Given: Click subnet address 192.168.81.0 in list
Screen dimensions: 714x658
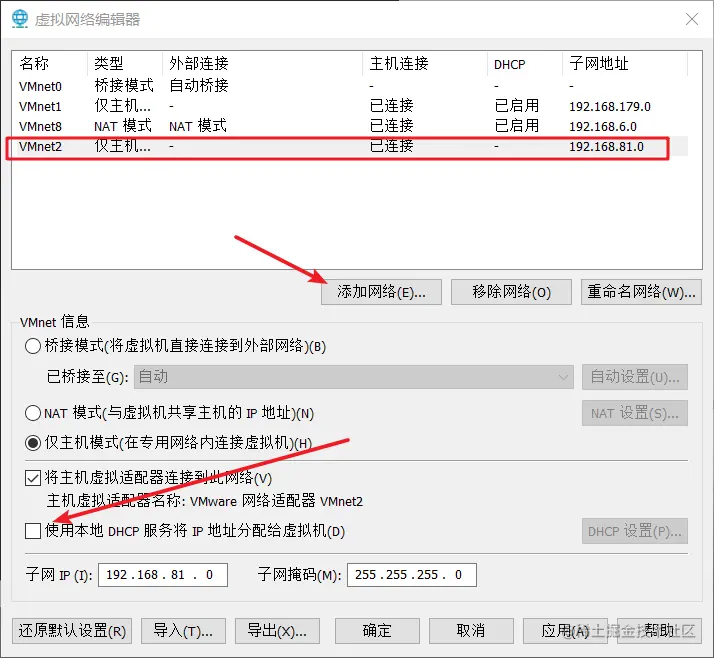Looking at the screenshot, I should click(x=606, y=147).
